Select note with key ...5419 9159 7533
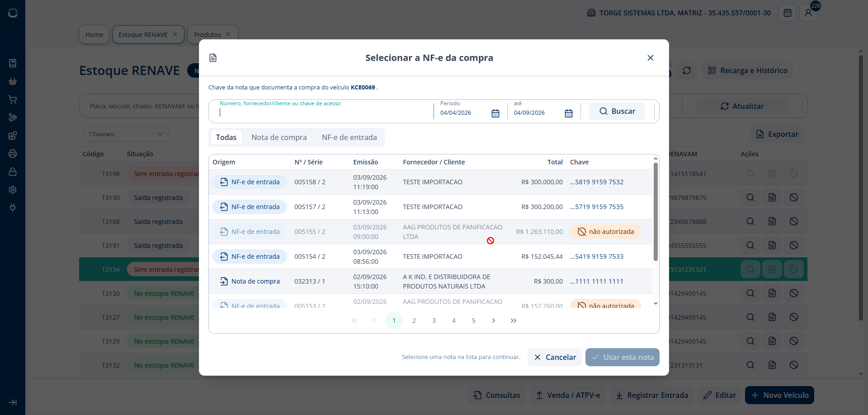Image resolution: width=868 pixels, height=415 pixels. coord(430,256)
